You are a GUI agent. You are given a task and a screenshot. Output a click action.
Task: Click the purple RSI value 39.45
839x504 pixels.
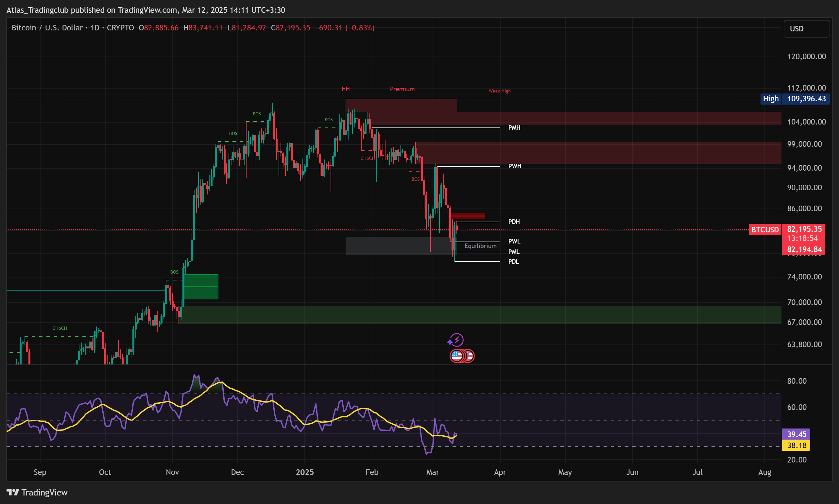[796, 434]
